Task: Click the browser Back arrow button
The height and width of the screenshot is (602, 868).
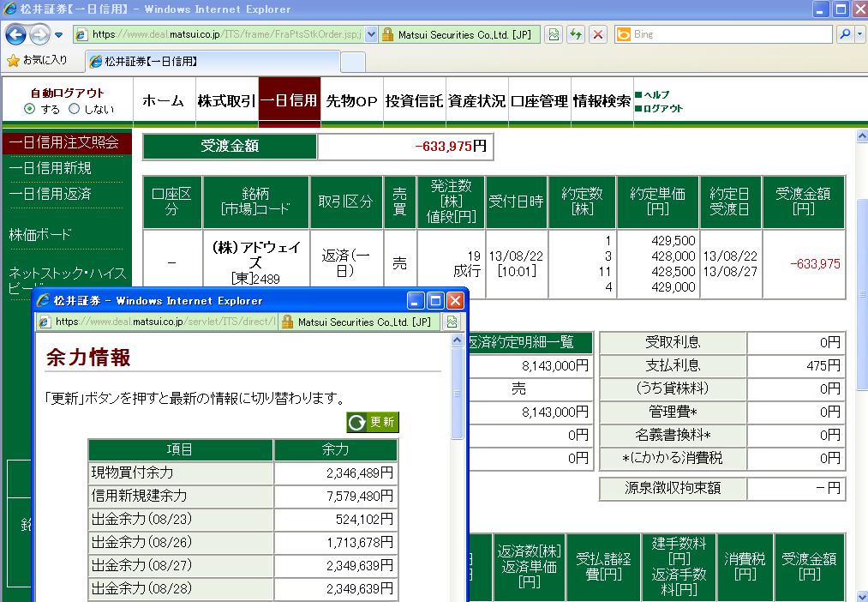Action: (x=16, y=35)
